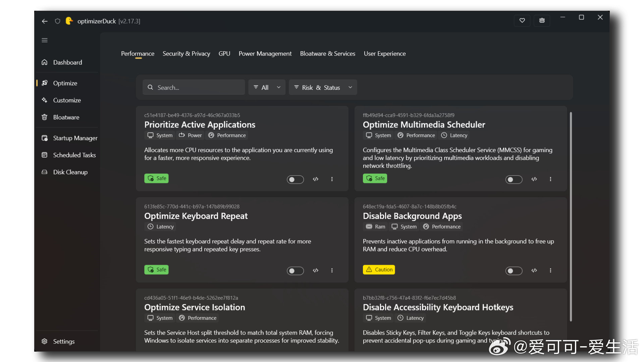
Task: Click Optimize Multimedia Scheduler title
Action: [424, 125]
